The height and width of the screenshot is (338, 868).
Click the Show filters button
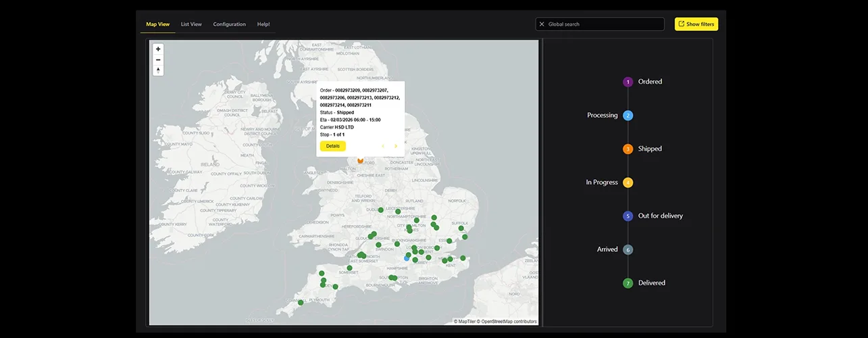(x=696, y=24)
